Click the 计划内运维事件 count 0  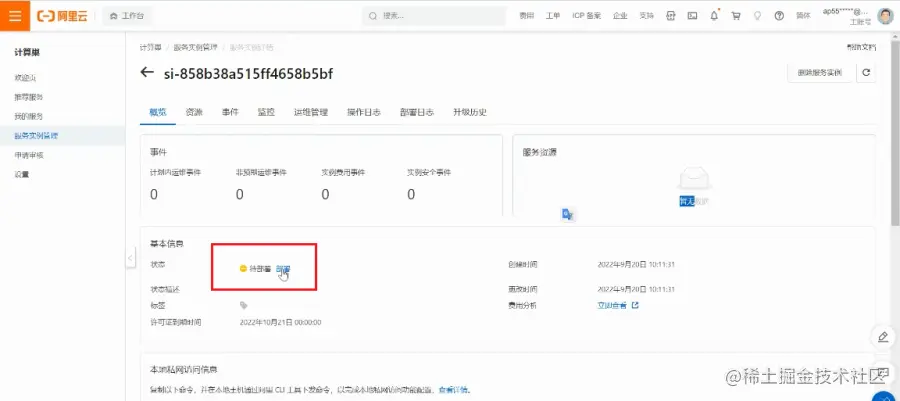pos(154,194)
